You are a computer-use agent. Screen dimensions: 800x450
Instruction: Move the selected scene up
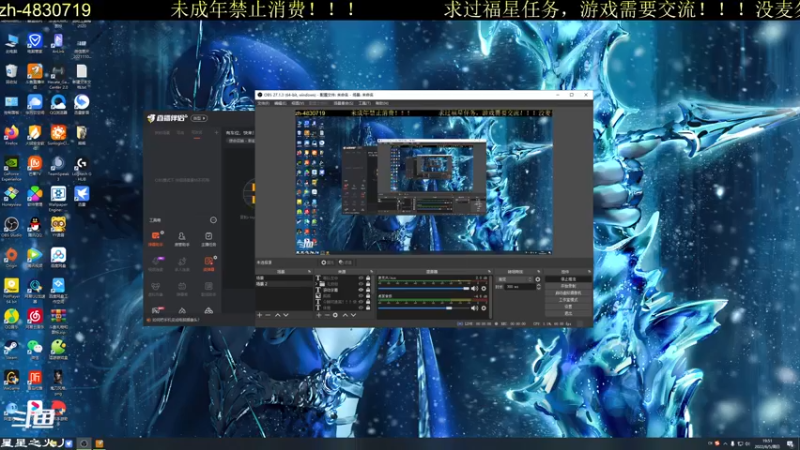pos(278,315)
